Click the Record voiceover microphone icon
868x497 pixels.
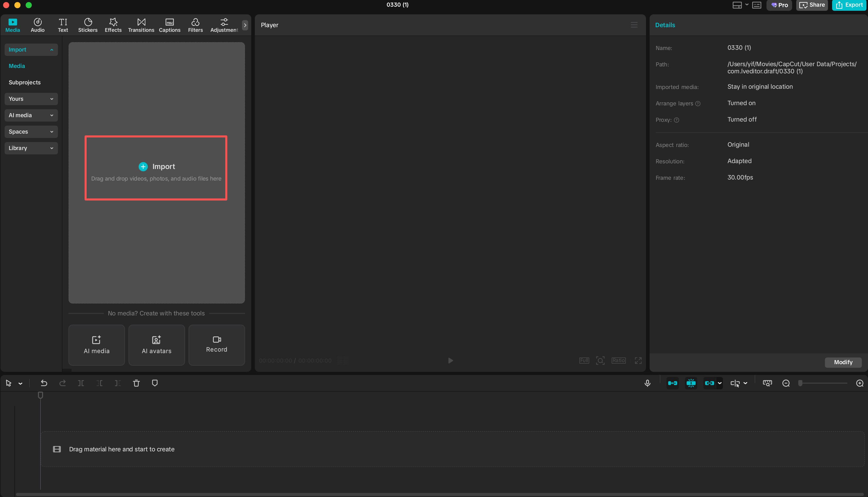(x=647, y=383)
